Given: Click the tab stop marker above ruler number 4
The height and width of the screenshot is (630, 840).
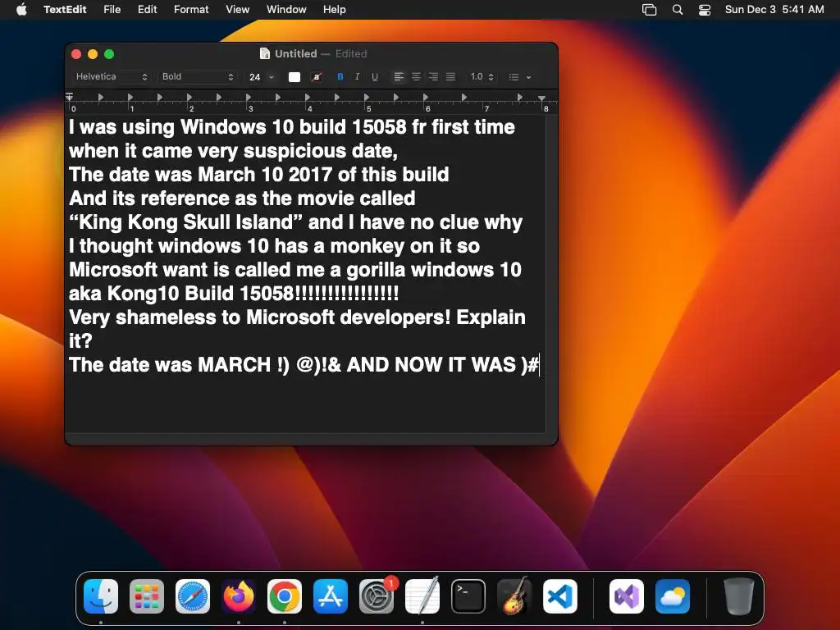Looking at the screenshot, I should point(308,98).
